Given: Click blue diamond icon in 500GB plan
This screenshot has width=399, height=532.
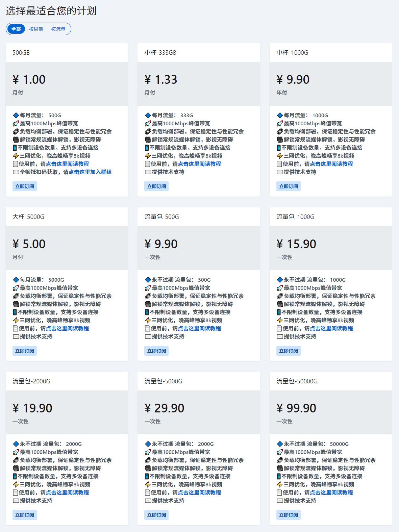Looking at the screenshot, I should (16, 116).
